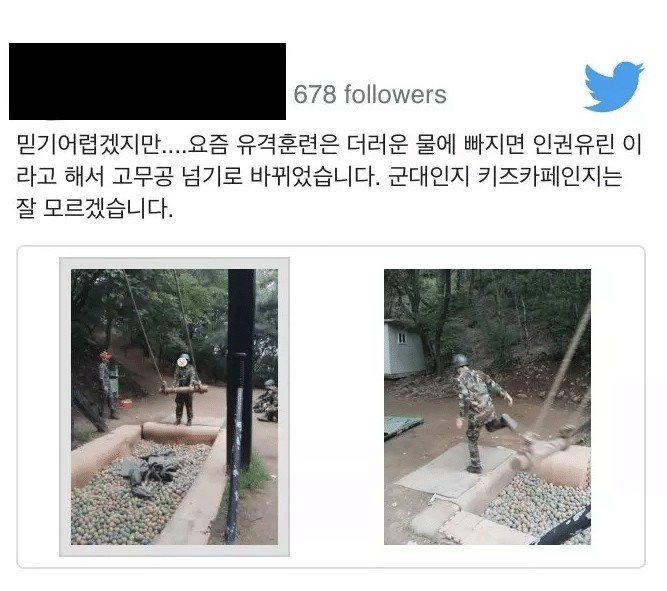This screenshot has width=667, height=591.
Task: Open the 678 followers count
Action: pos(370,94)
